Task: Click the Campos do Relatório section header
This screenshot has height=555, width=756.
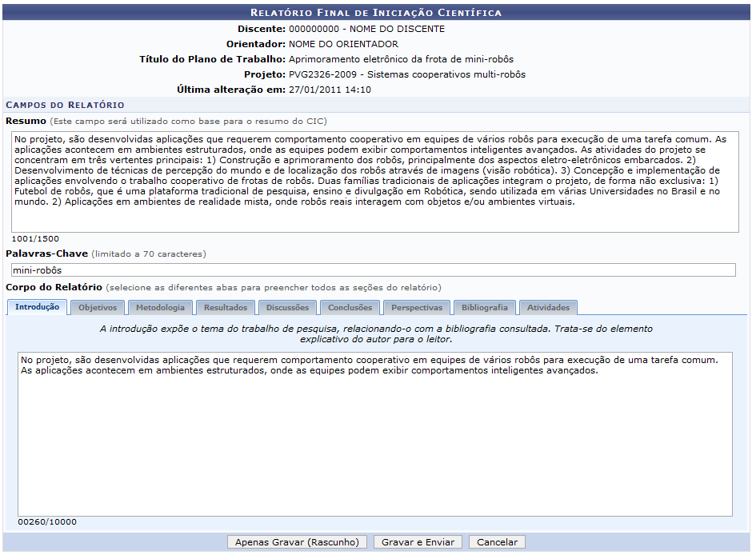Action: 66,105
